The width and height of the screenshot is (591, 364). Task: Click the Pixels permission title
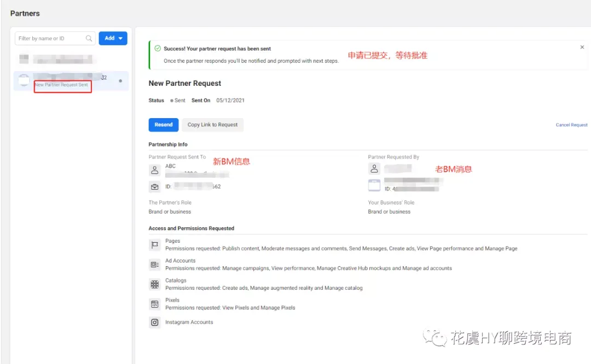pos(172,300)
